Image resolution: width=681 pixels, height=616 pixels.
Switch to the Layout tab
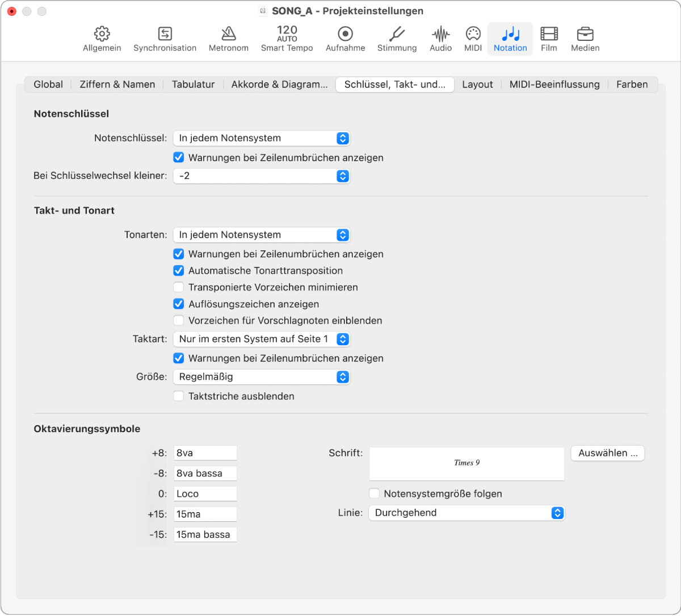(x=477, y=85)
